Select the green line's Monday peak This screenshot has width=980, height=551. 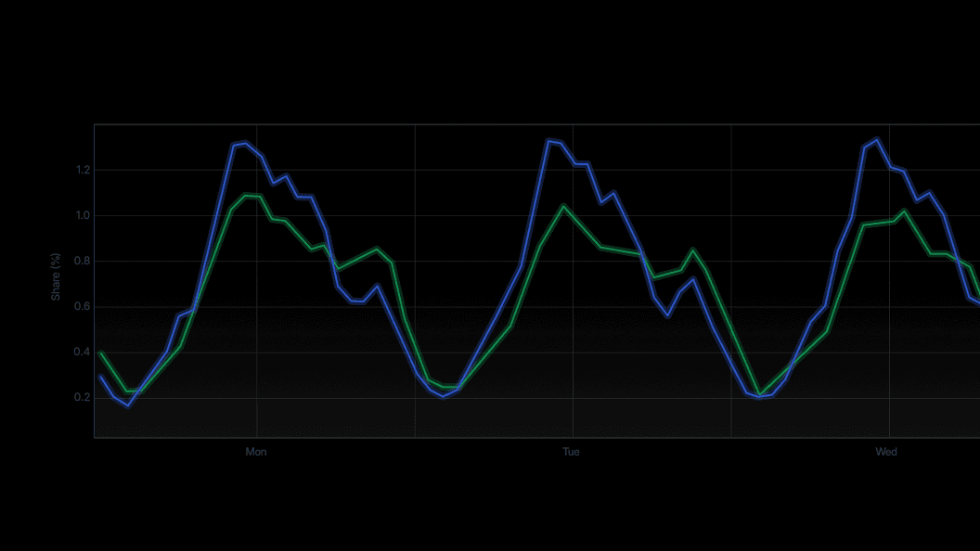(x=246, y=196)
